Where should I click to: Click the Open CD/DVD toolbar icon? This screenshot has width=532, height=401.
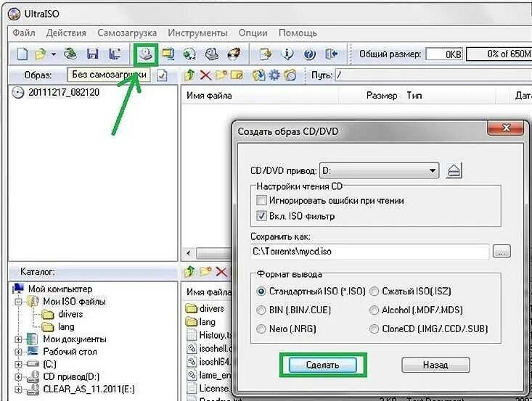click(x=70, y=54)
